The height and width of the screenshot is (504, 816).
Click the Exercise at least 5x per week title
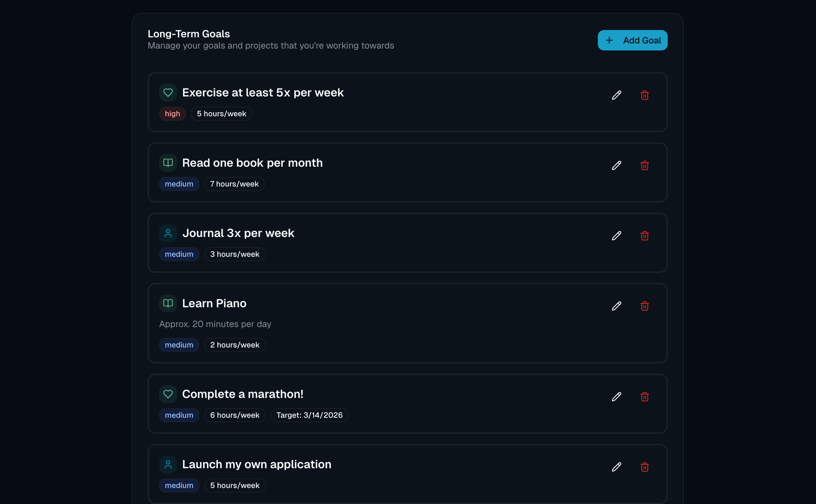point(263,93)
